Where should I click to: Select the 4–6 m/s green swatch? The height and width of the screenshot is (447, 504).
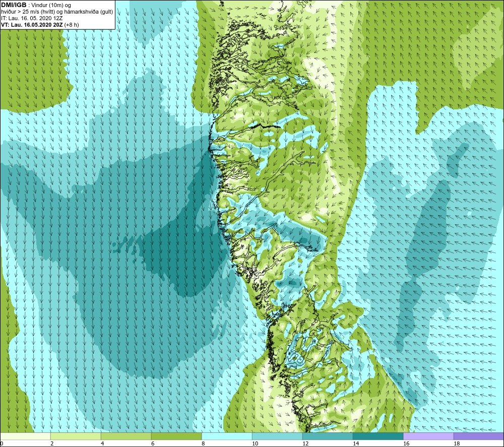tap(126, 436)
